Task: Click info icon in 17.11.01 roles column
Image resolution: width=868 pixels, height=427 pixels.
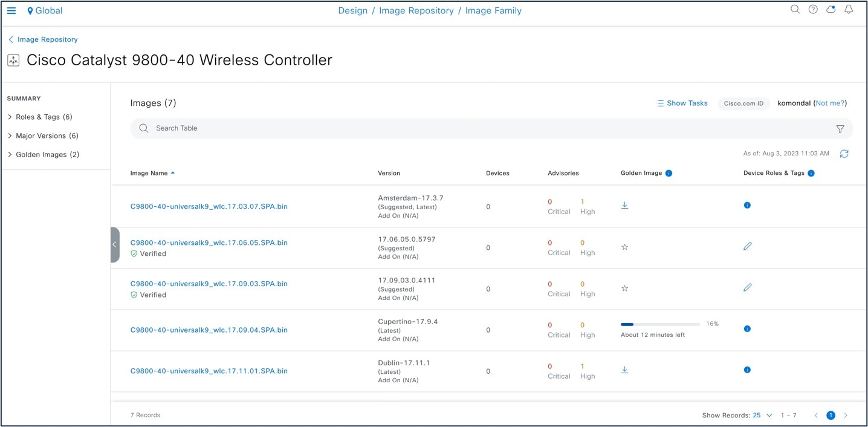Action: (748, 370)
